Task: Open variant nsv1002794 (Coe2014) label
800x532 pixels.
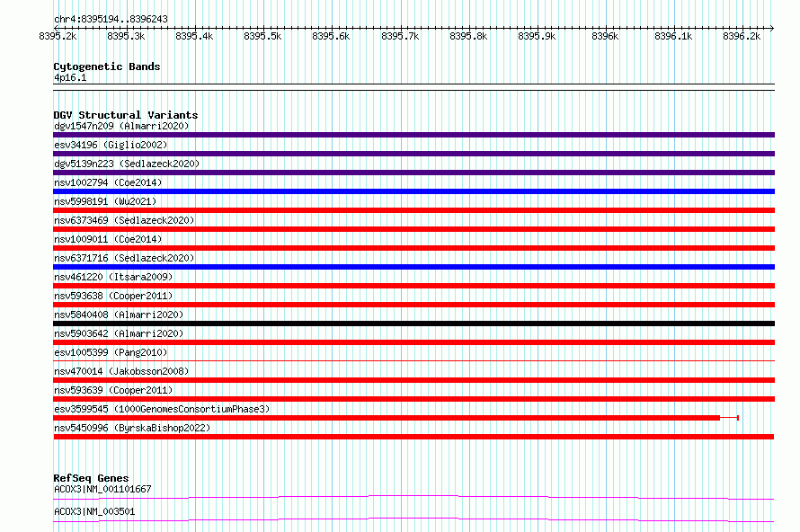Action: (x=108, y=182)
